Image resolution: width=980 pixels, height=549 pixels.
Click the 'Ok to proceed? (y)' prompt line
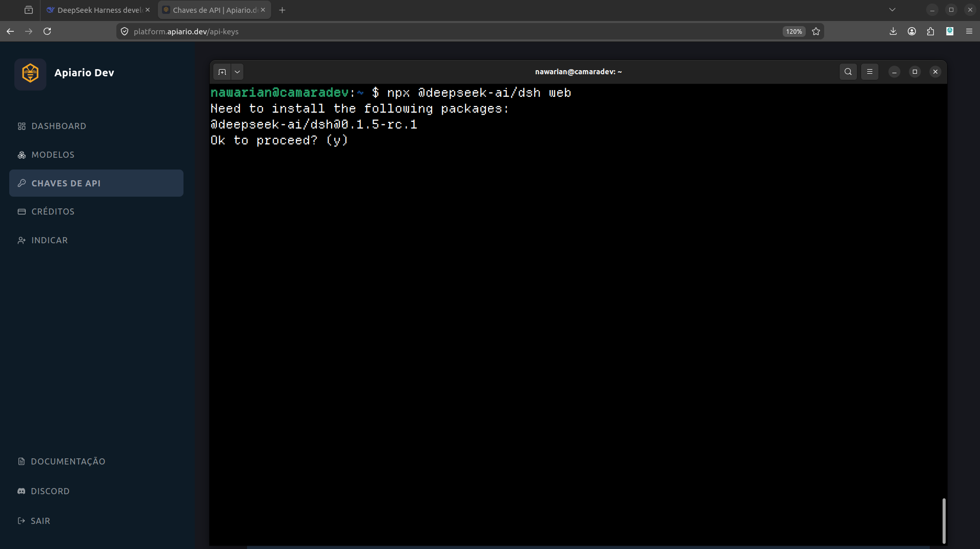279,140
